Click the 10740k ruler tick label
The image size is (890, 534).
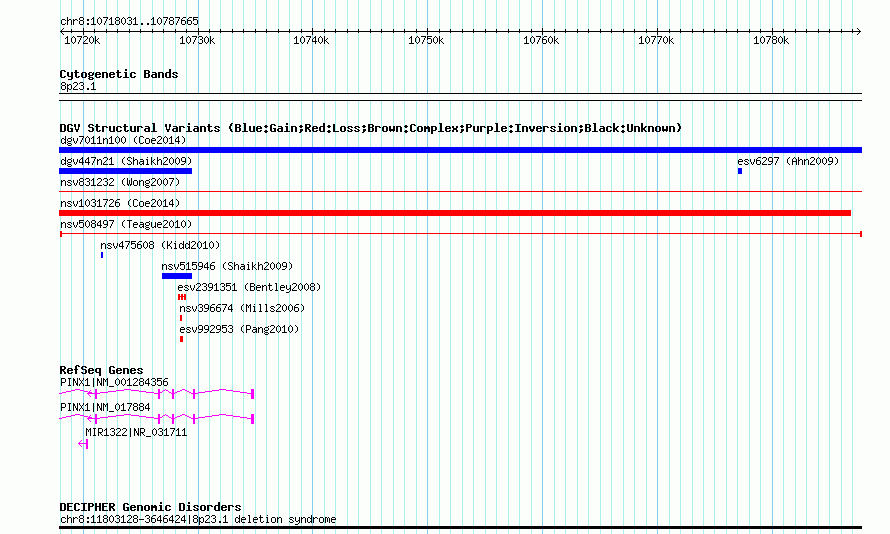[311, 40]
